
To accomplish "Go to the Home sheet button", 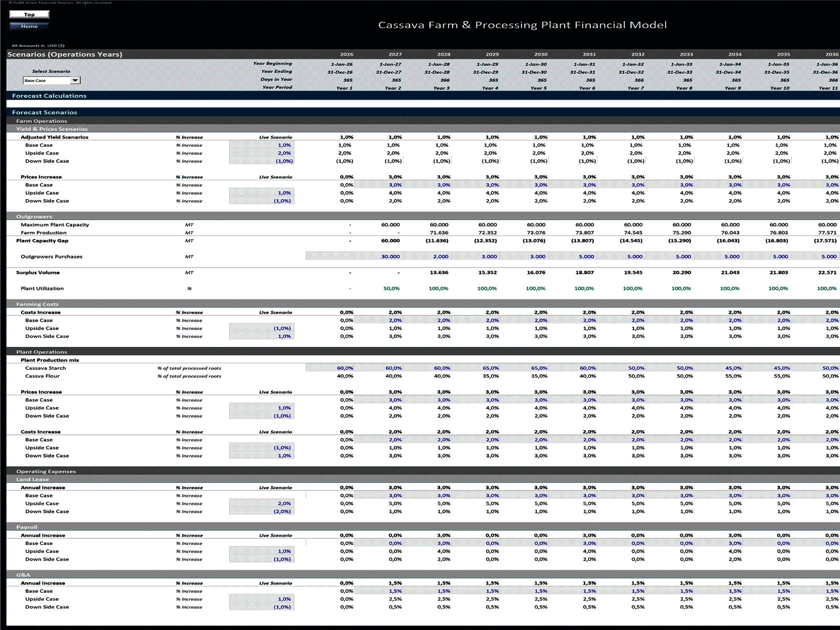I will tap(29, 26).
